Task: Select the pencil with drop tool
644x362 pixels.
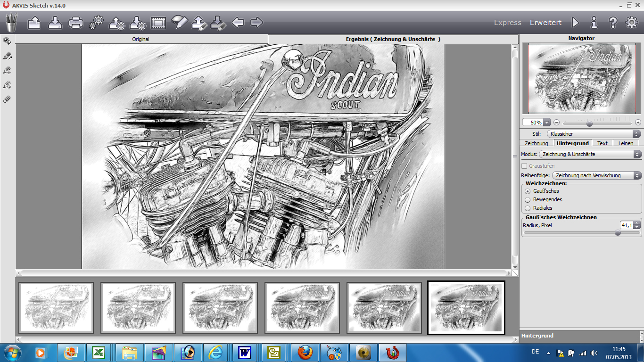Action: pos(7,85)
